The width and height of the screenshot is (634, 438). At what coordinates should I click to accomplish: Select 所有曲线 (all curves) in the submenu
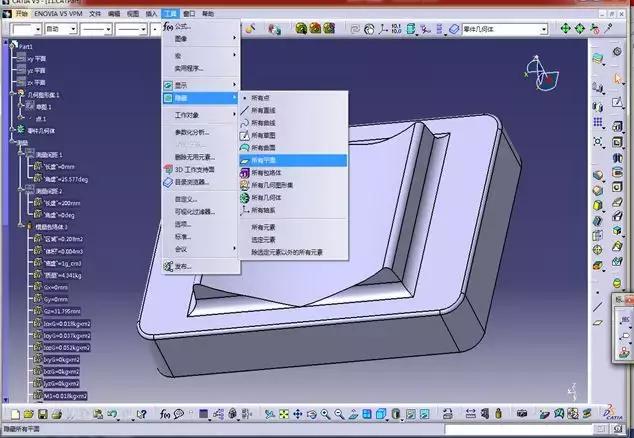tap(265, 122)
